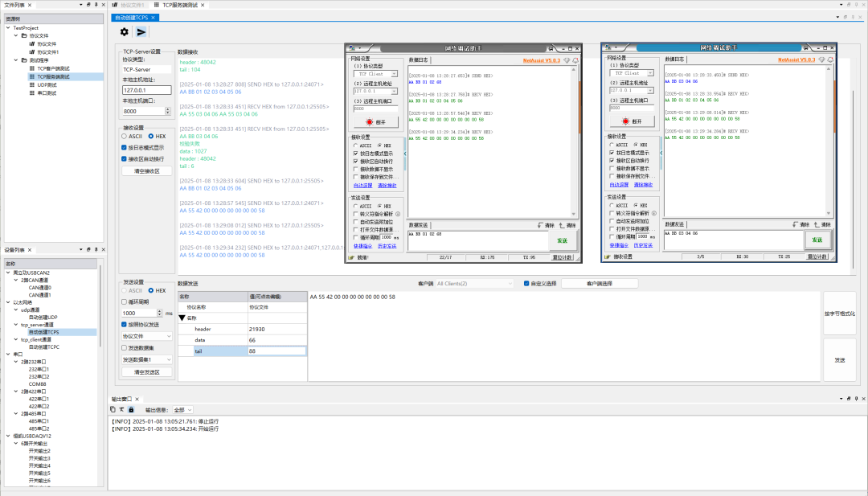
Task: Click the 清空发送区 button
Action: pyautogui.click(x=147, y=372)
